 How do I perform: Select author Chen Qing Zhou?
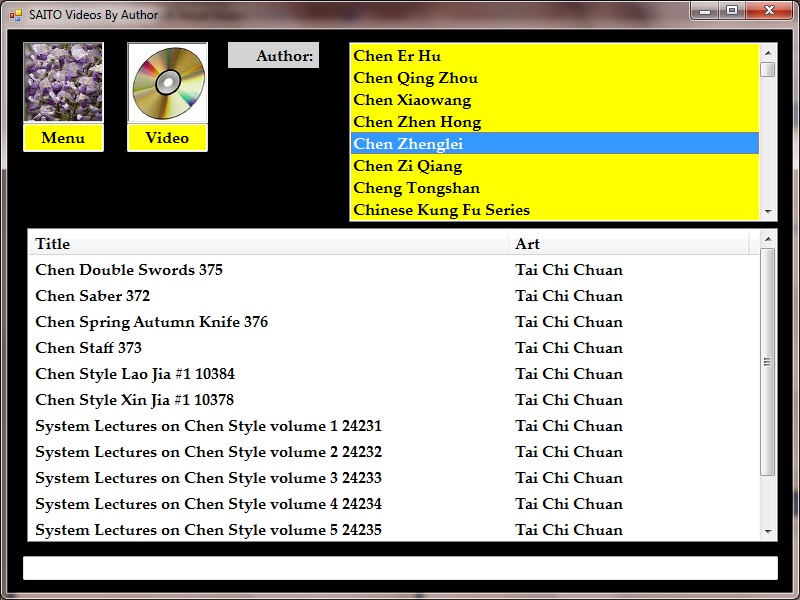coord(555,78)
